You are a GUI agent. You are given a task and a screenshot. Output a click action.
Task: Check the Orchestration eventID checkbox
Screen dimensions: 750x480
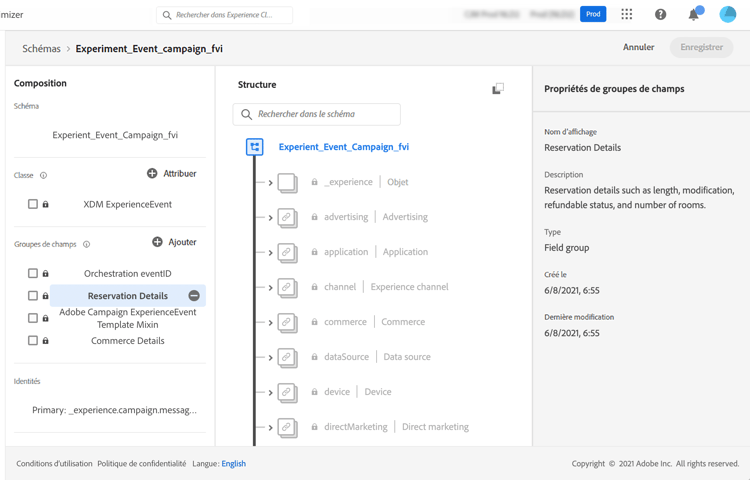coord(33,273)
